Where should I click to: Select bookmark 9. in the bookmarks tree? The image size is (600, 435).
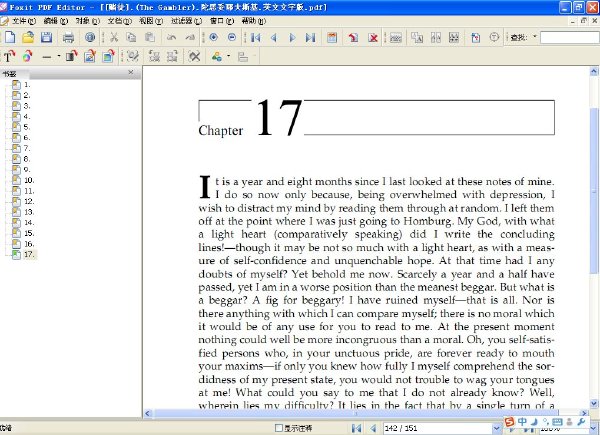pyautogui.click(x=27, y=169)
